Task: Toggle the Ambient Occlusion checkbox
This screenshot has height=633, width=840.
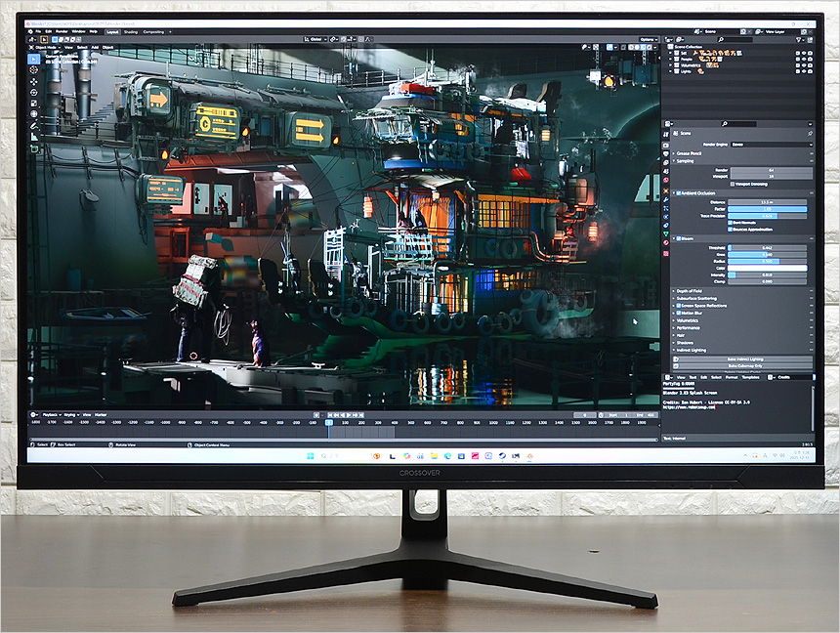Action: click(680, 193)
